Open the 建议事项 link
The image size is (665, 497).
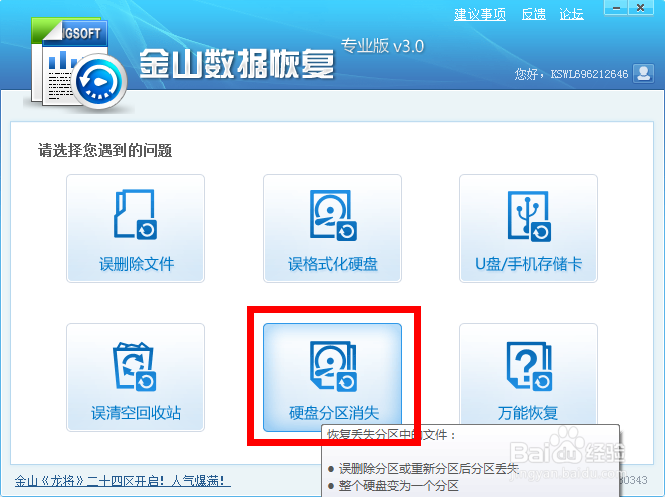tap(480, 14)
